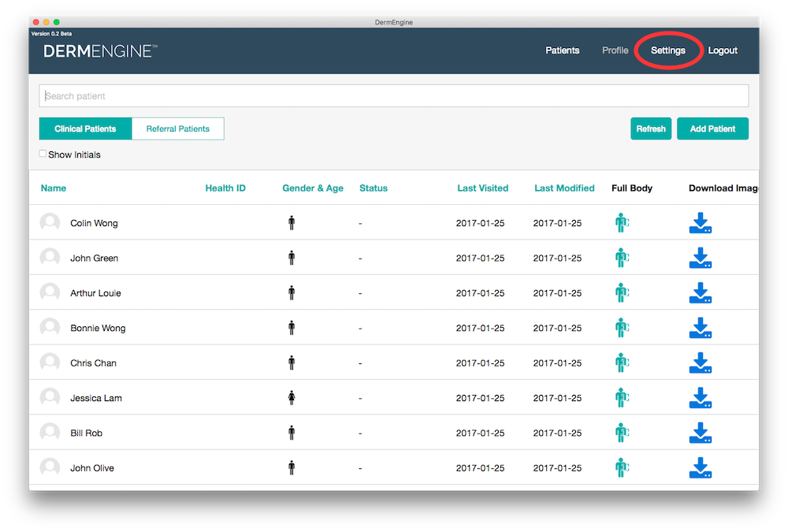Sort by Last Visited column header

click(x=482, y=188)
